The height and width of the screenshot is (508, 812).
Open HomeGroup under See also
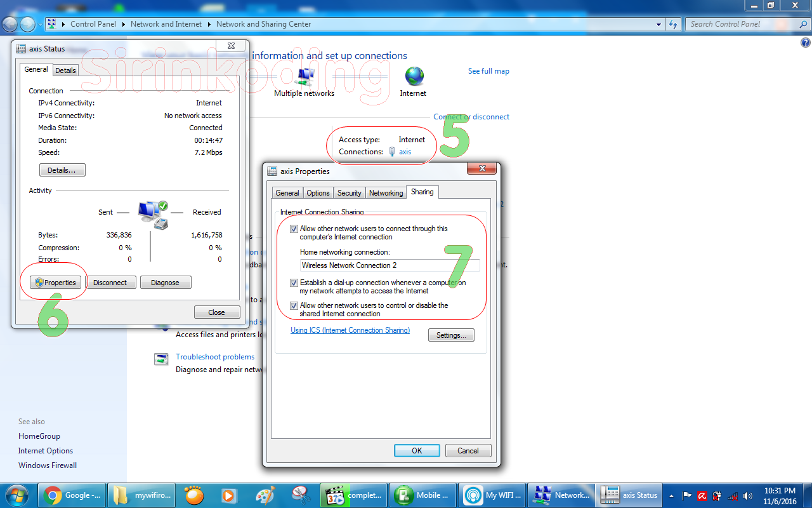[x=39, y=436]
